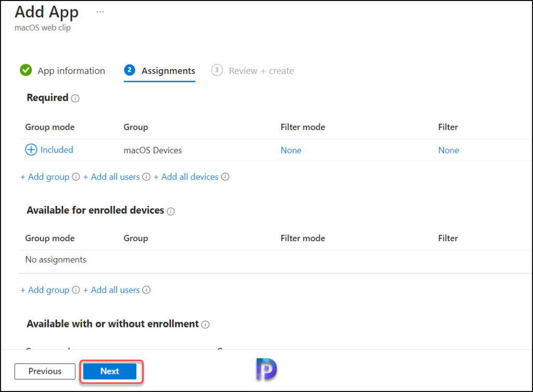
Task: Click the circled plus icon beside Included
Action: click(31, 150)
